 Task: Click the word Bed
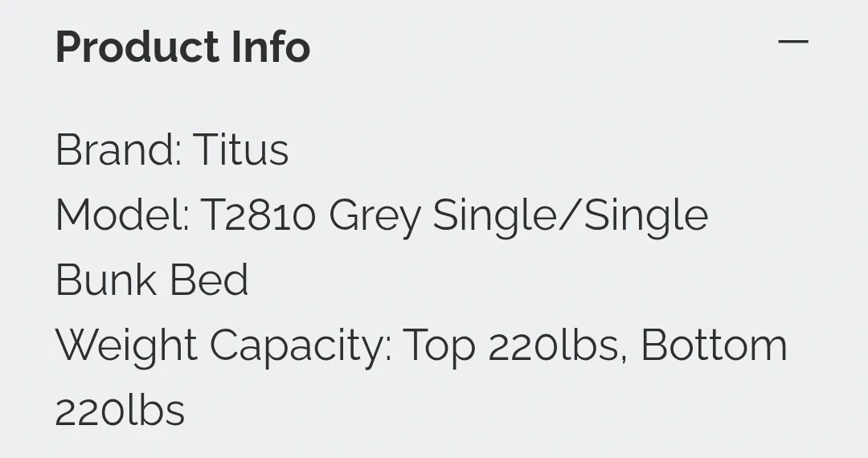pyautogui.click(x=209, y=280)
